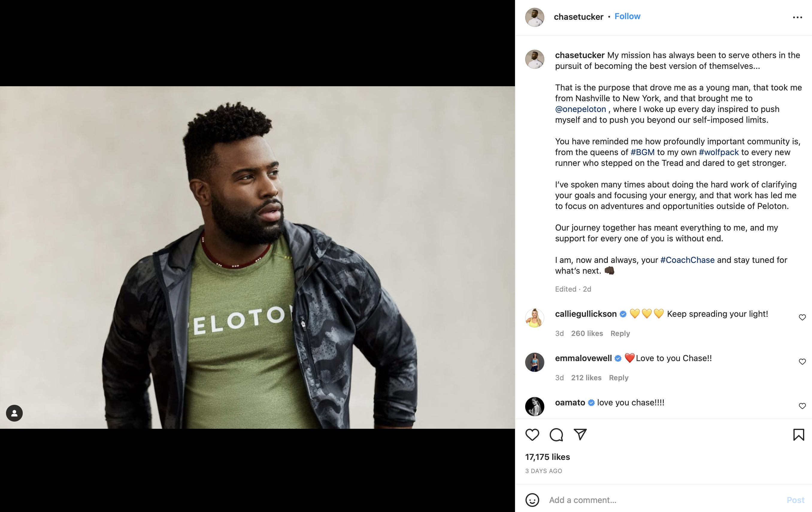View 260 likes on callie's comment
Screen dimensions: 812x512
click(587, 333)
